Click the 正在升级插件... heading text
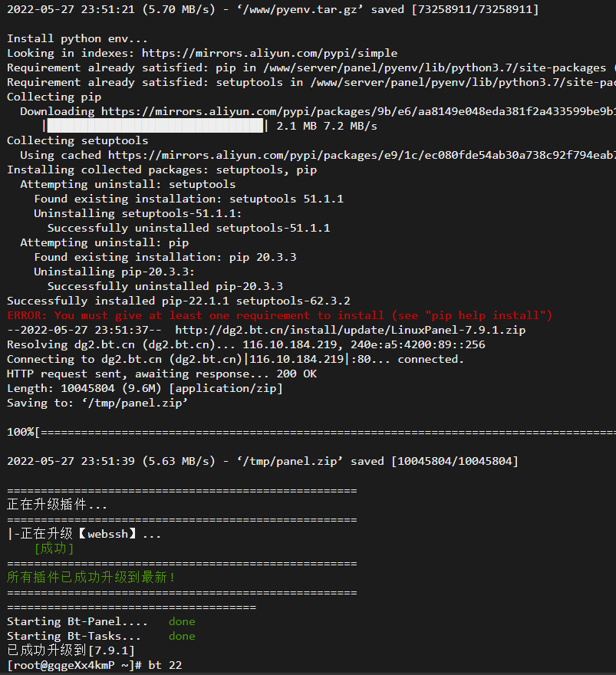This screenshot has height=675, width=616. 57,505
